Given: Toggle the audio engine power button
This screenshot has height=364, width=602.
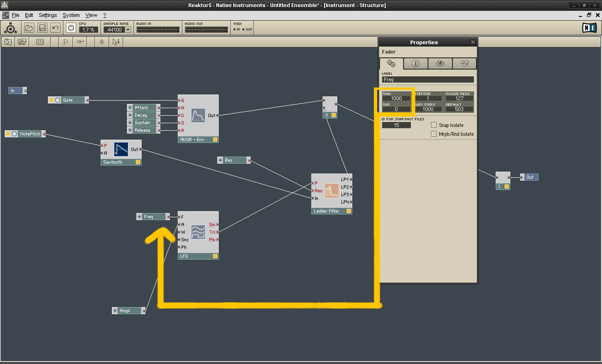Looking at the screenshot, I should click(71, 28).
